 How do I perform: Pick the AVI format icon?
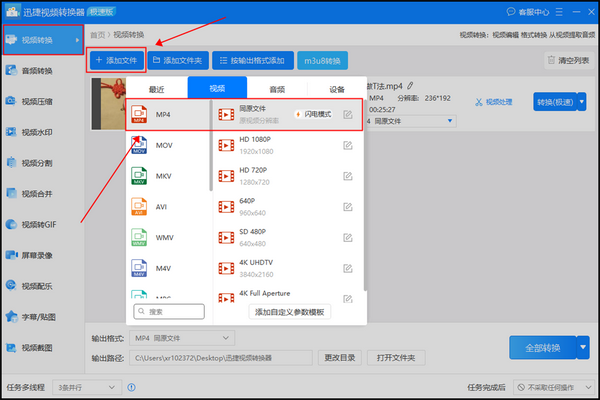pos(139,208)
